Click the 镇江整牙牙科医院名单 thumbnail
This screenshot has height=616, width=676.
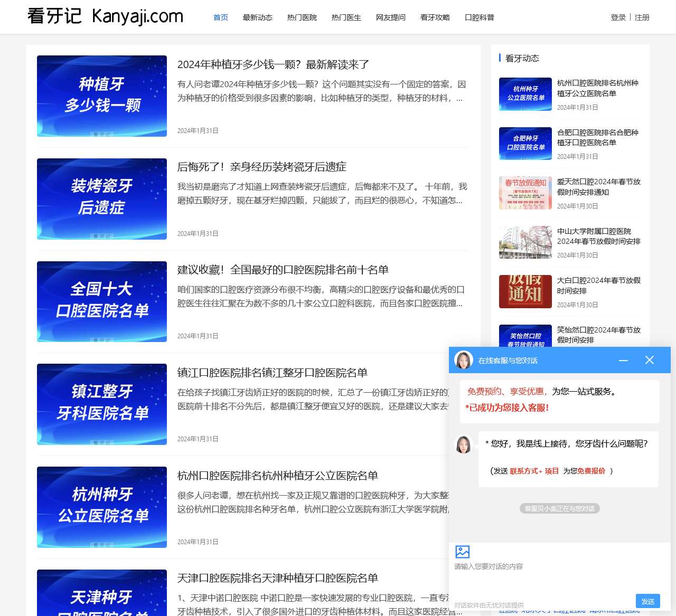[x=102, y=404]
